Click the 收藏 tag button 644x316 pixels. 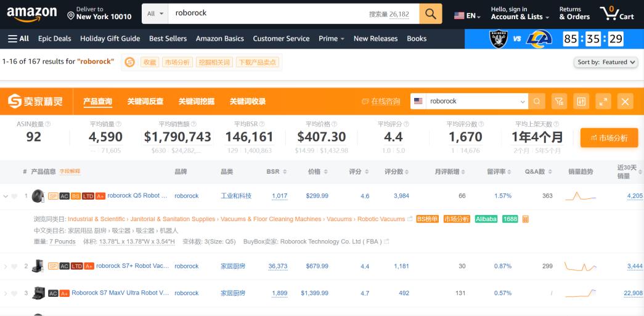[150, 62]
